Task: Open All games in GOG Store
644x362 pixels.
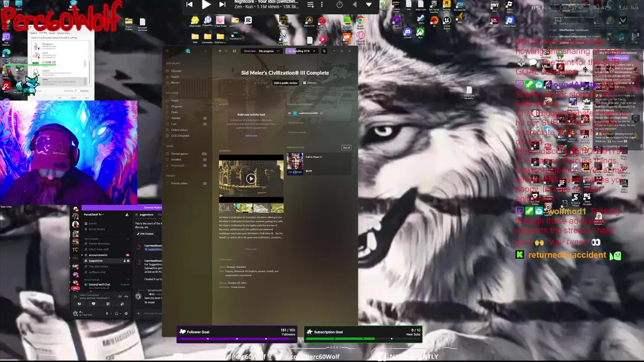Action: click(x=176, y=107)
